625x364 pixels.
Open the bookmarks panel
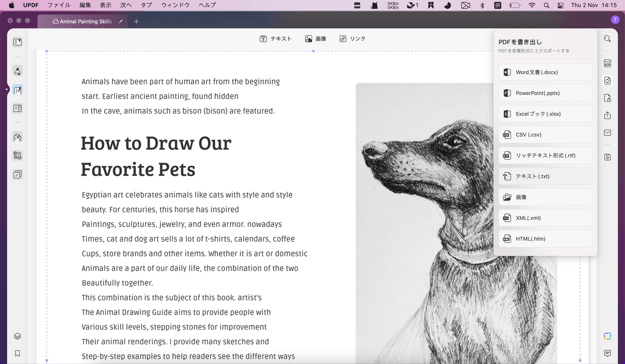(x=17, y=352)
